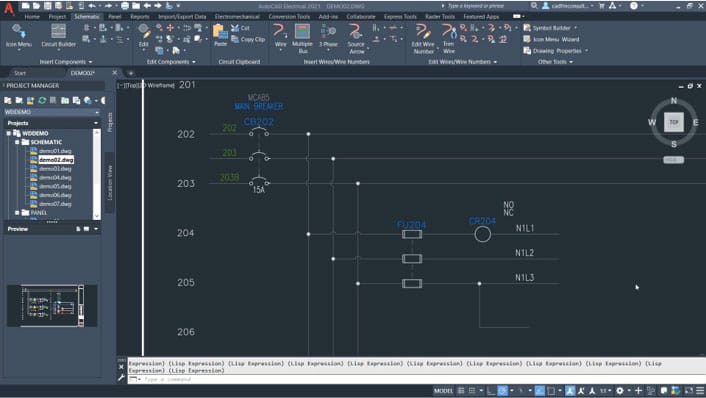Open the Symbol Builder tool
This screenshot has width=706, height=398.
(547, 28)
